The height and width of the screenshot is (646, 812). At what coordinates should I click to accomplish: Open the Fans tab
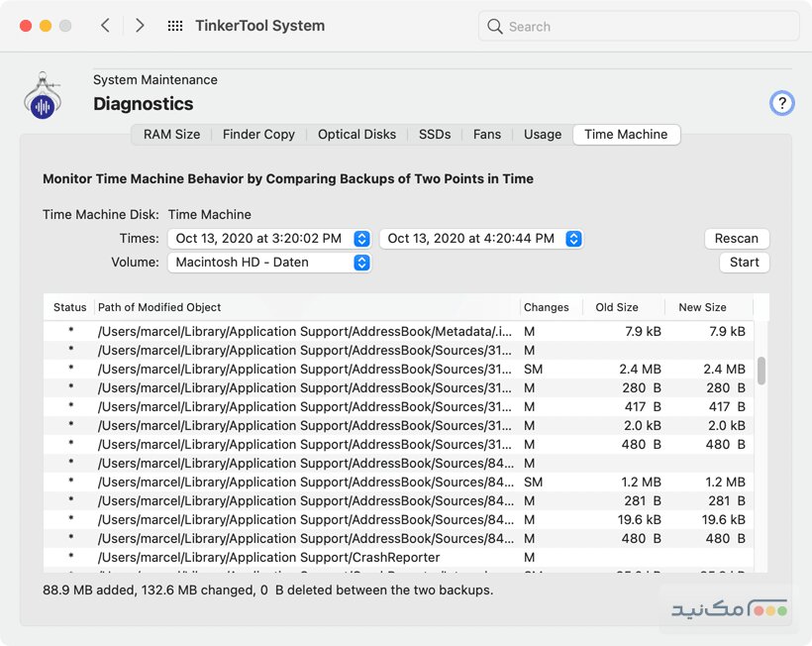[x=486, y=134]
